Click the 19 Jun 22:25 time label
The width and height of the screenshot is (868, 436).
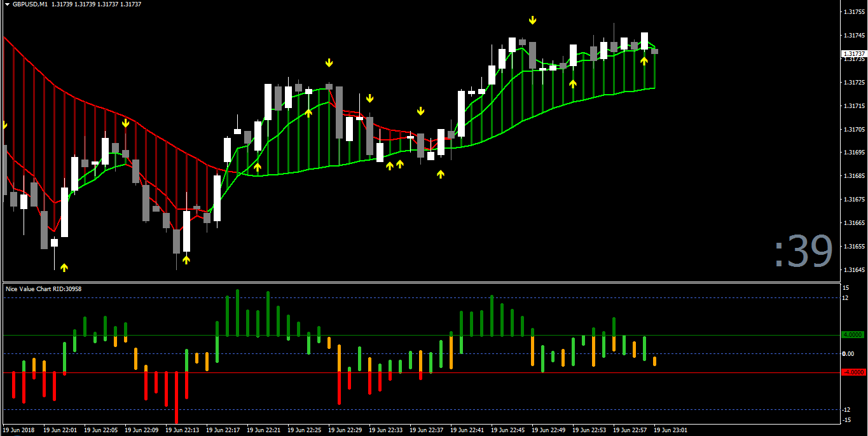pyautogui.click(x=304, y=430)
